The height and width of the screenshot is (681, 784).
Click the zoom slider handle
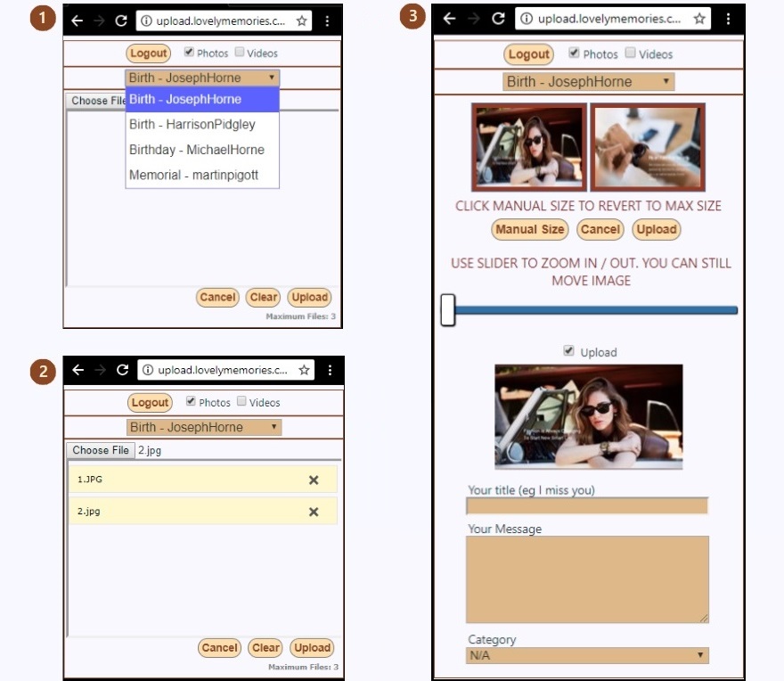click(x=448, y=310)
